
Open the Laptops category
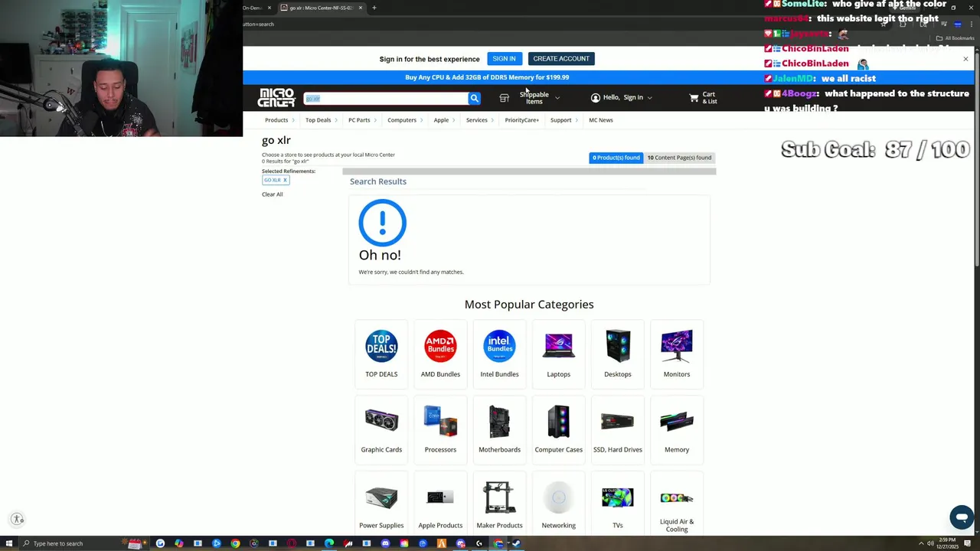(x=558, y=354)
